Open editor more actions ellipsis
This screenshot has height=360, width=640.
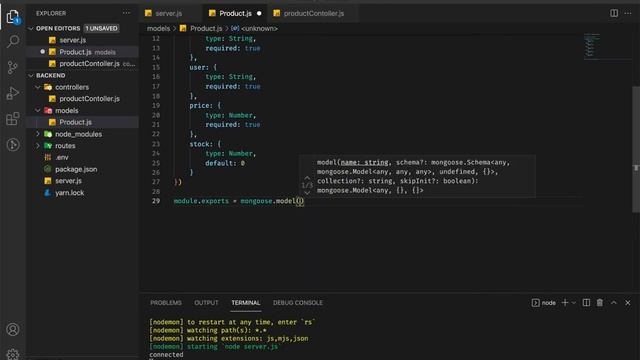pos(628,13)
